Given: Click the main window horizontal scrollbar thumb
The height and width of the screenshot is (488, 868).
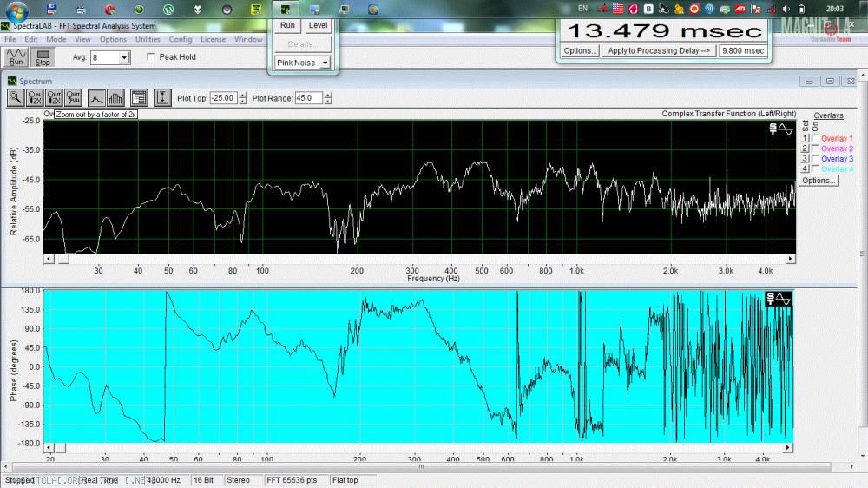Looking at the screenshot, I should click(x=421, y=466).
